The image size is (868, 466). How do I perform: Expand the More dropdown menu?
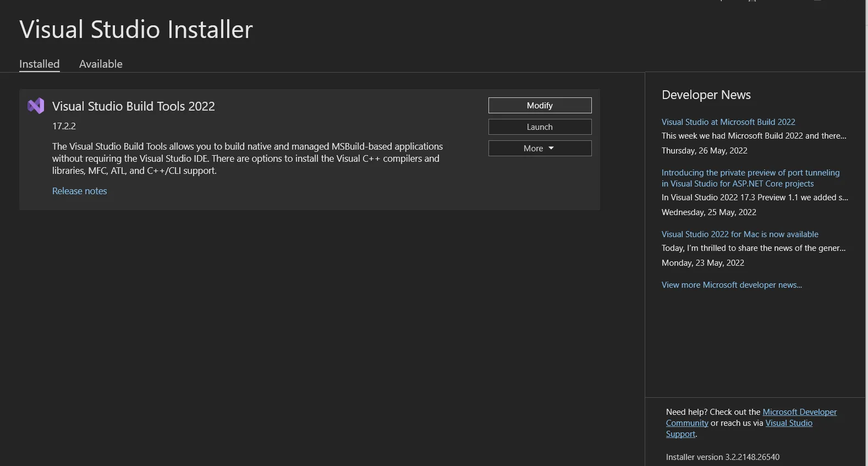[540, 148]
